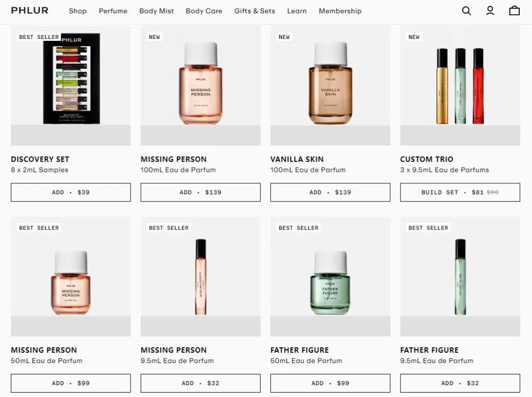The width and height of the screenshot is (532, 397).
Task: Open the Vanilla Skin title link
Action: (x=297, y=159)
